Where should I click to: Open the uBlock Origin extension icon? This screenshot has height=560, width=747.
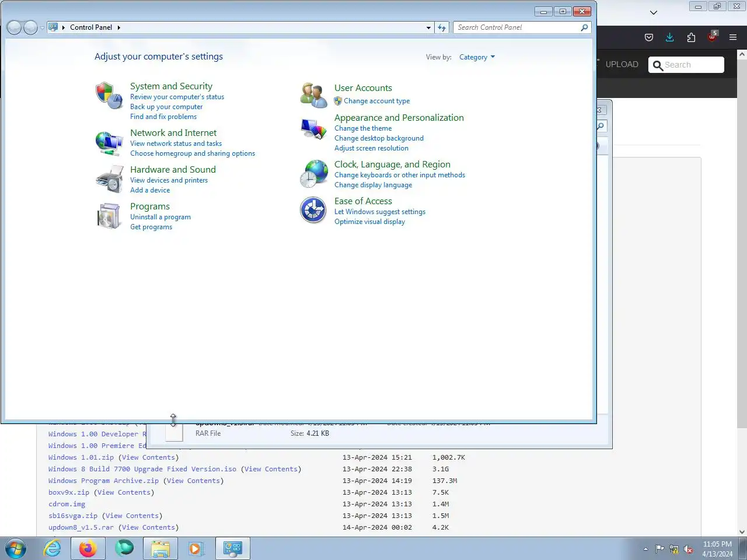[713, 36]
